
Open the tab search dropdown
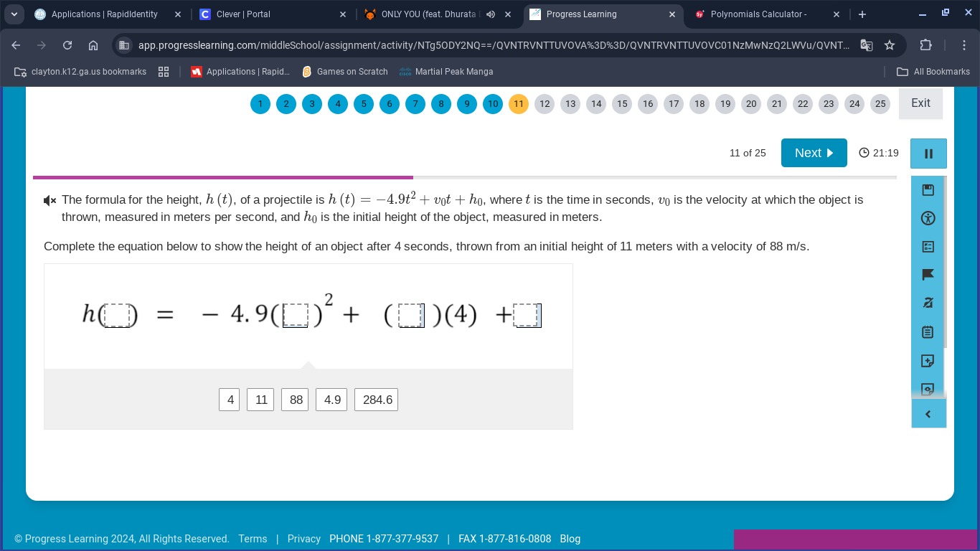14,14
